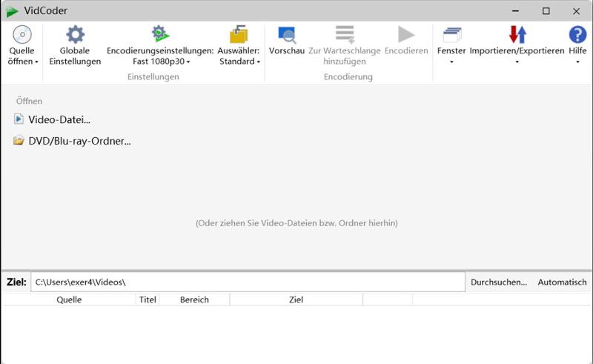593x364 pixels.
Task: Click the Ziel column header
Action: pos(296,300)
